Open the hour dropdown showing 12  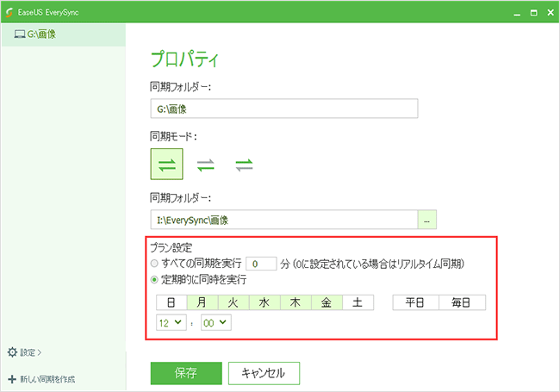point(171,323)
